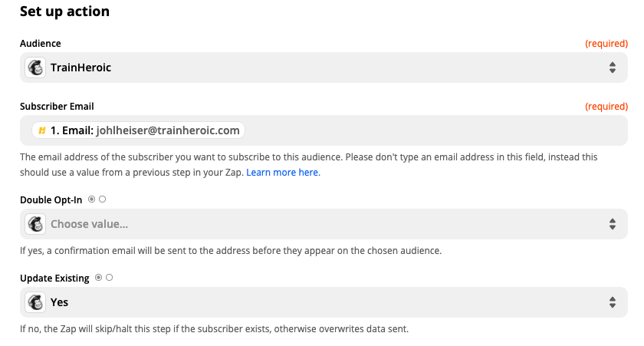The width and height of the screenshot is (644, 346).
Task: Click the Mailchimp icon in Double Opt-In field
Action: [x=35, y=224]
